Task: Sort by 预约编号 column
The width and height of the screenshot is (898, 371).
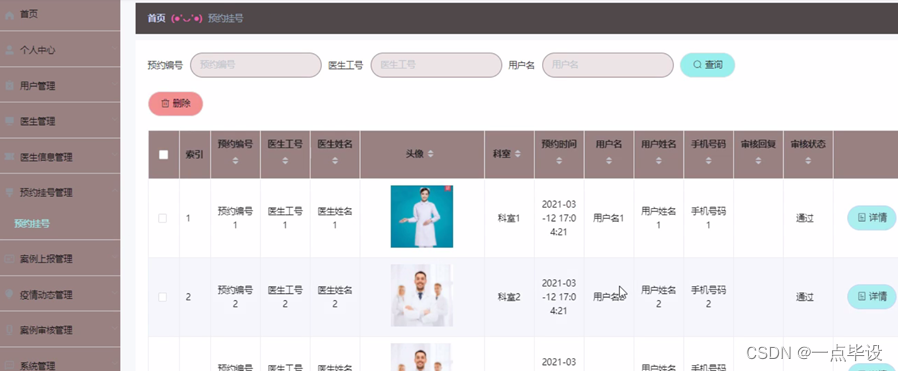Action: coord(235,162)
